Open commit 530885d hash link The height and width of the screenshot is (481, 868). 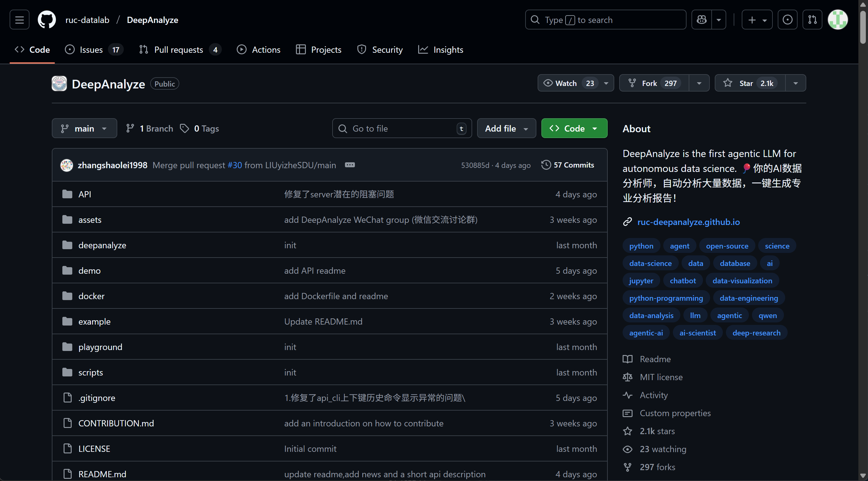475,165
